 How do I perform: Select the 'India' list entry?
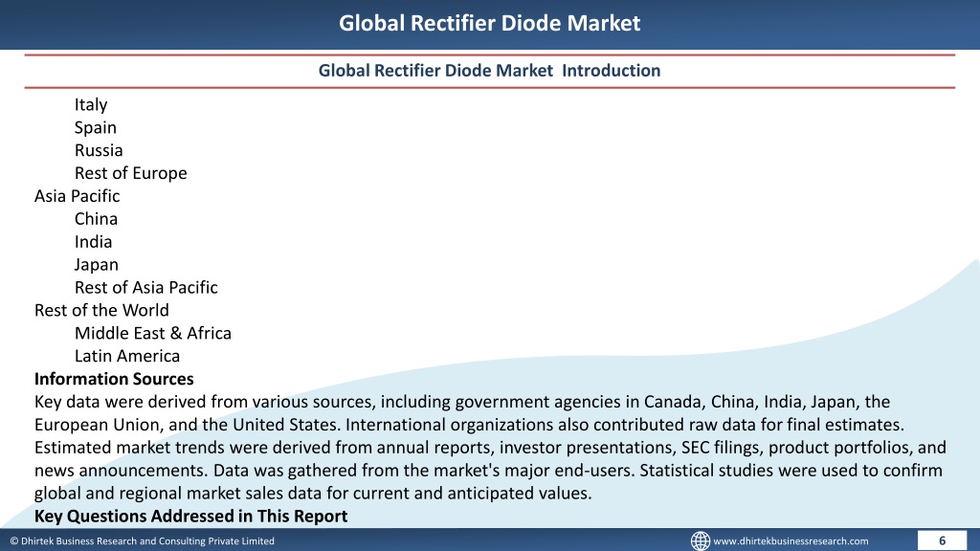click(93, 242)
